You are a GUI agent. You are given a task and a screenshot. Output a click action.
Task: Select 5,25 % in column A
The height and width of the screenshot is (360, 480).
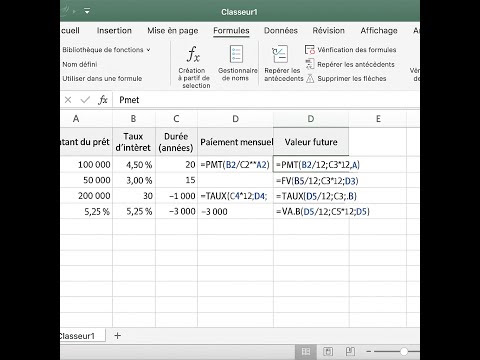click(x=86, y=212)
